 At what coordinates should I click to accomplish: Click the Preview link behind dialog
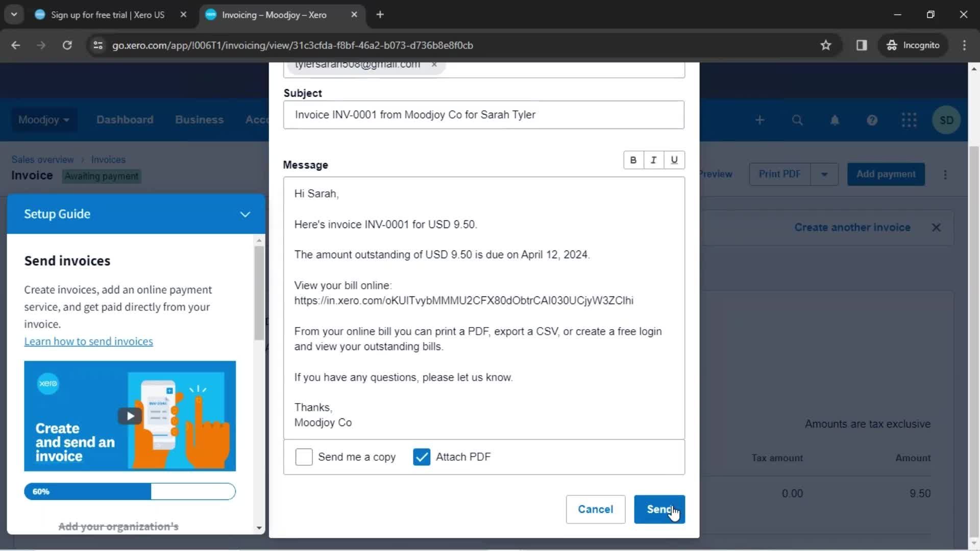(716, 174)
